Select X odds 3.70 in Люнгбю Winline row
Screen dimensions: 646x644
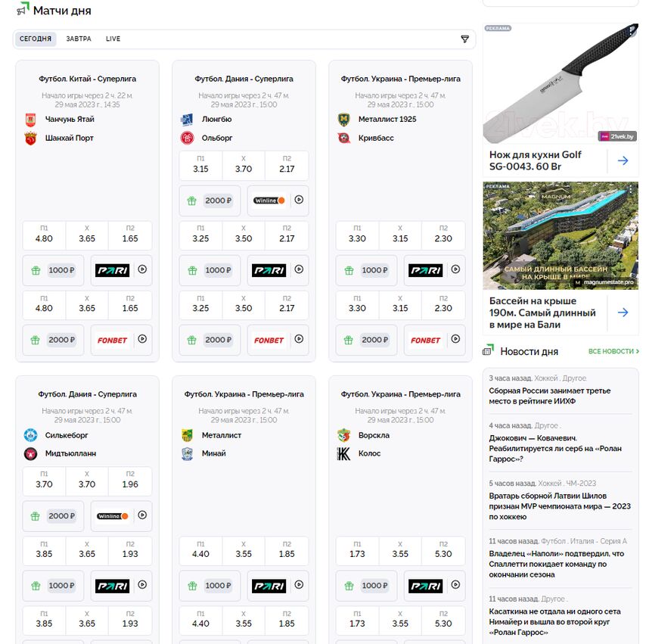[x=244, y=166]
